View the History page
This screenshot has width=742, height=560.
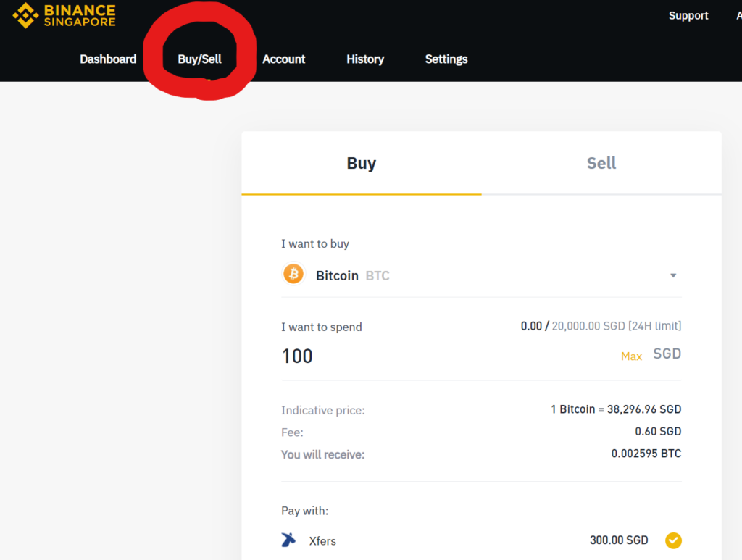(365, 59)
